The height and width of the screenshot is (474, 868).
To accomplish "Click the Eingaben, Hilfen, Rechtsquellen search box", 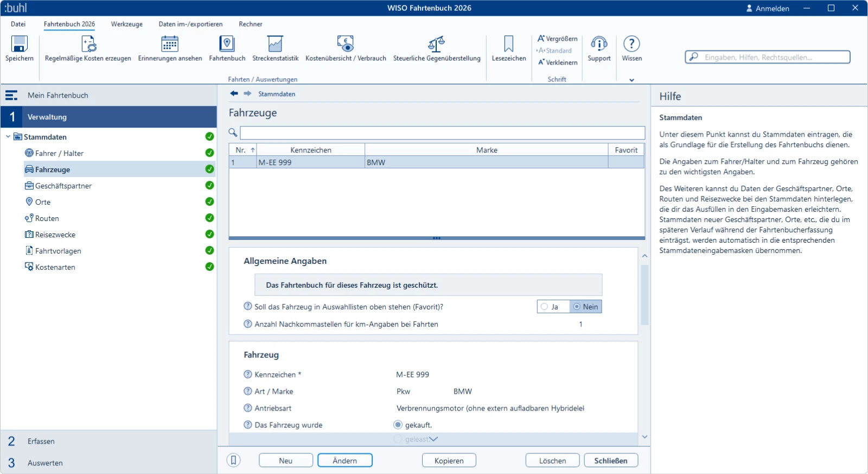I will (x=768, y=57).
